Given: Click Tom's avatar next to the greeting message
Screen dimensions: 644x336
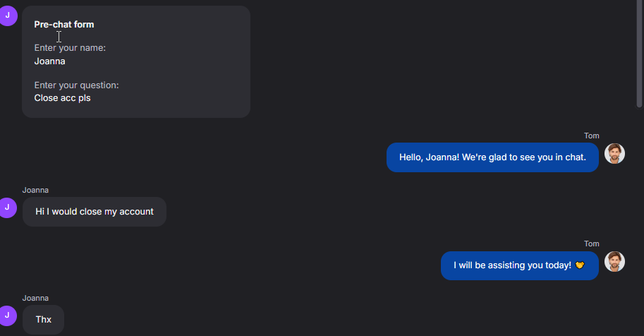Looking at the screenshot, I should click(x=614, y=154).
